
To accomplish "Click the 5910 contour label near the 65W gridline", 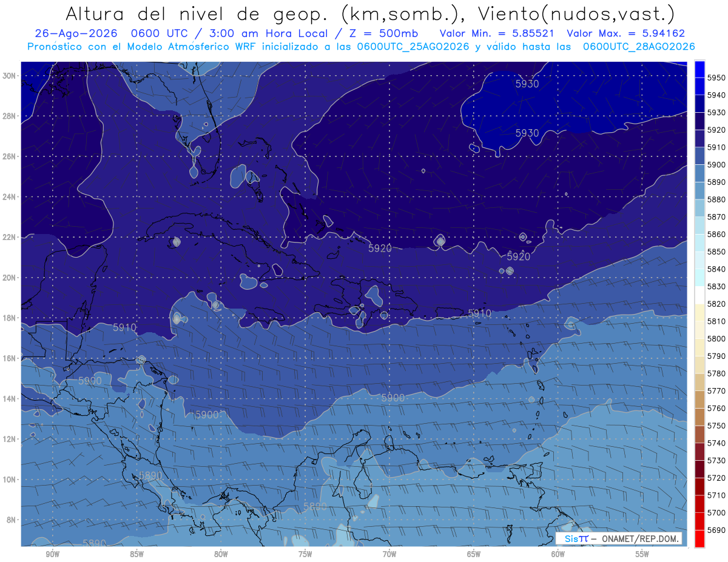I will [480, 313].
